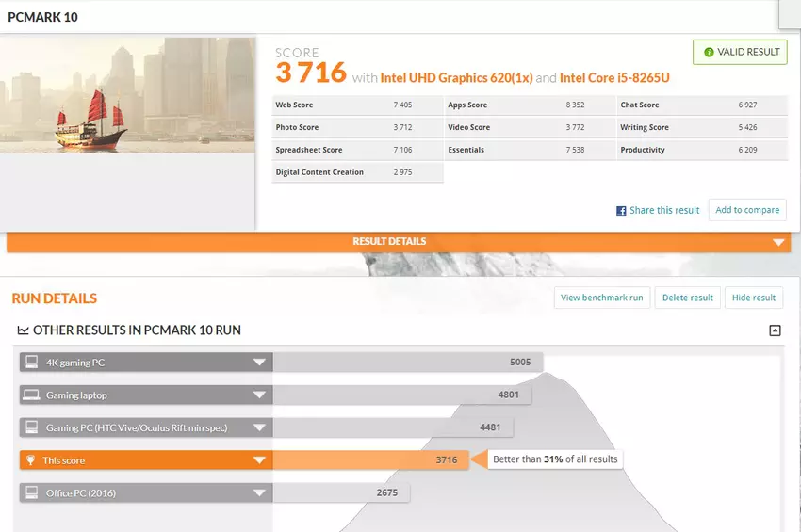Expand the This score dropdown arrow
The image size is (801, 532).
[258, 460]
